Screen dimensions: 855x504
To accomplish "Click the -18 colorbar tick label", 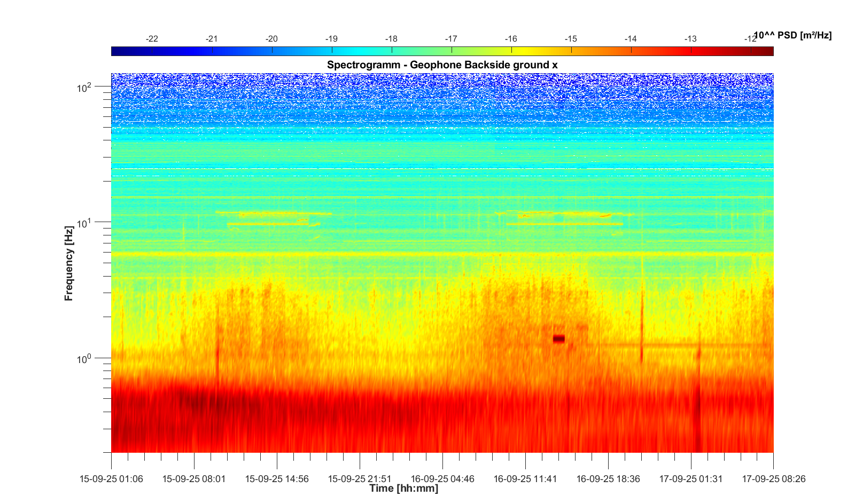I will 391,39.
